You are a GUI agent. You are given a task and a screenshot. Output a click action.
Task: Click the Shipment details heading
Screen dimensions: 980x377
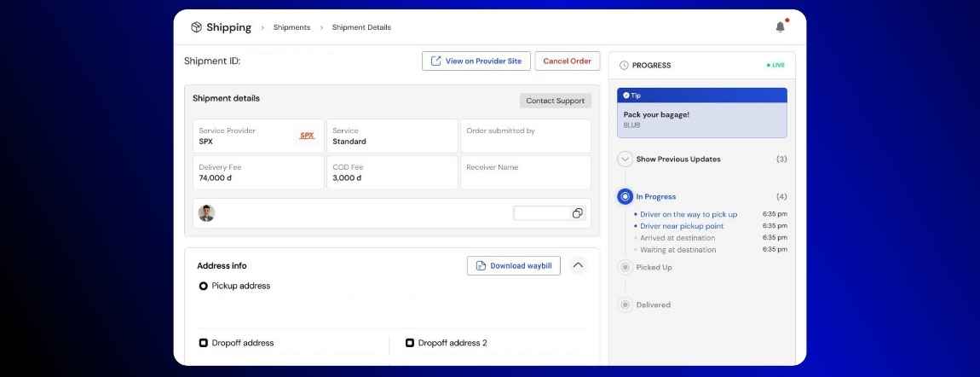[226, 98]
